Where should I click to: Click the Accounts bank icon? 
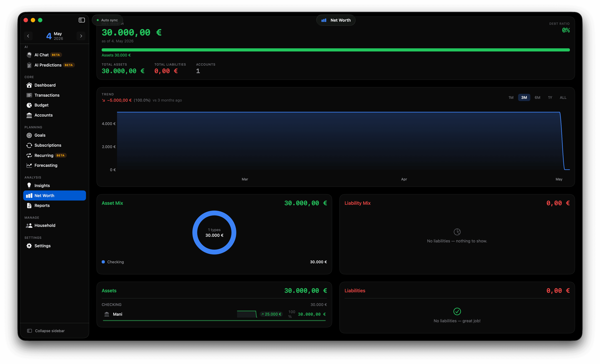click(29, 115)
